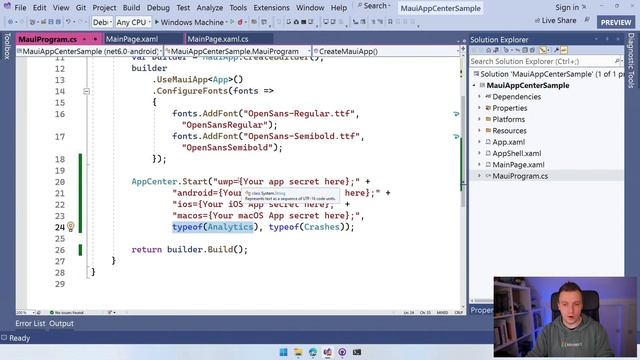Screen dimensions: 640x360
Task: Expand the Dependencies node
Action: point(480,97)
